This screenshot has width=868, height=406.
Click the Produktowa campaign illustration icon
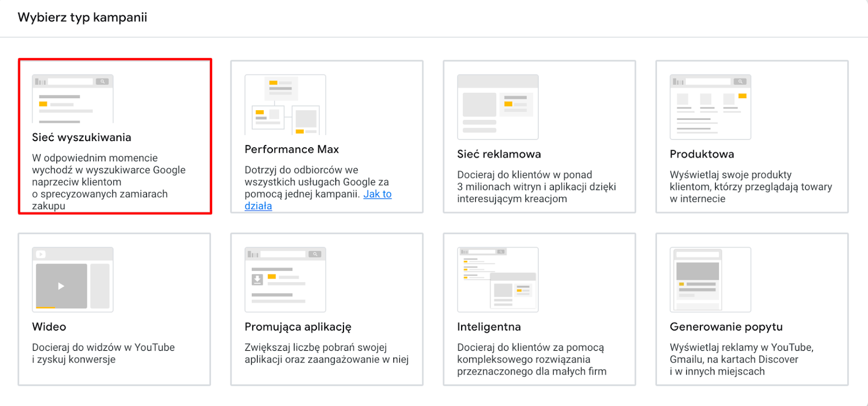711,107
